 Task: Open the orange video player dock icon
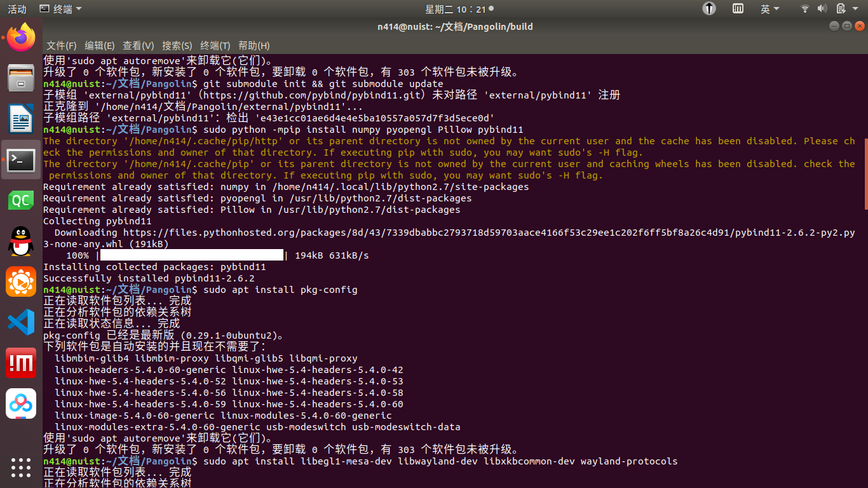(21, 281)
